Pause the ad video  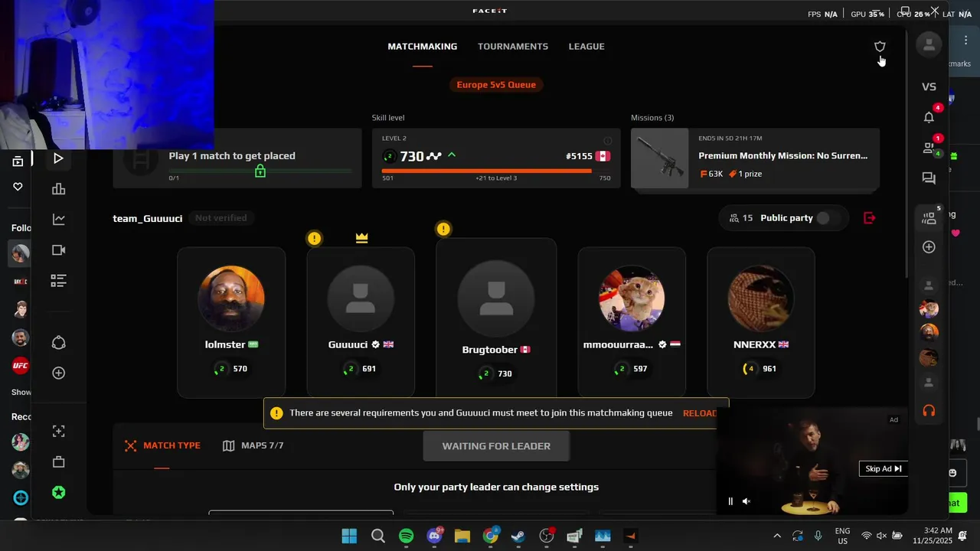click(x=730, y=501)
